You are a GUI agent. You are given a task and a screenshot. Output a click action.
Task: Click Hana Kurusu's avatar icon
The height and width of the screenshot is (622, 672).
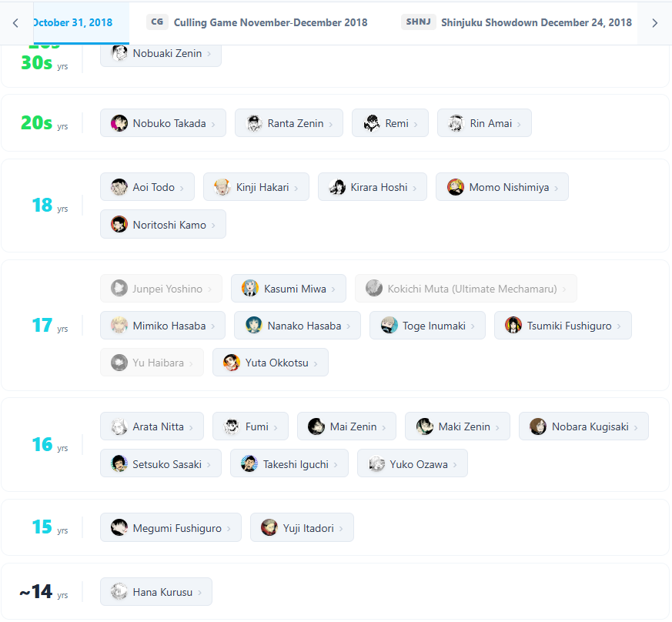(x=119, y=592)
